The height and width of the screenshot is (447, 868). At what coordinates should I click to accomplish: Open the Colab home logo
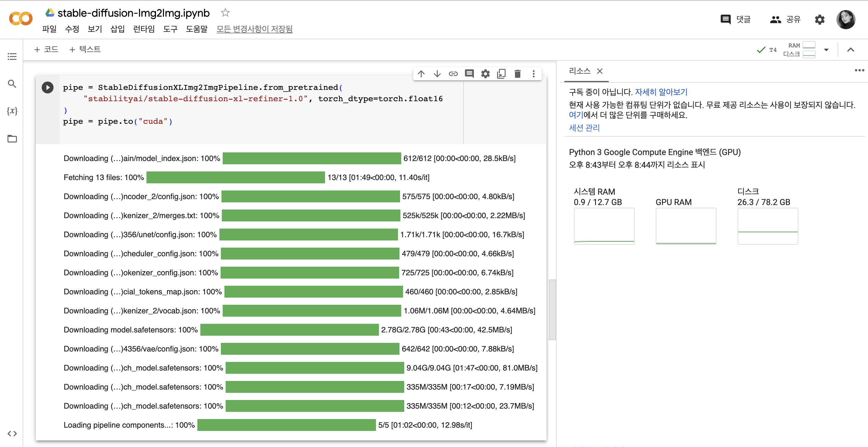coord(21,18)
